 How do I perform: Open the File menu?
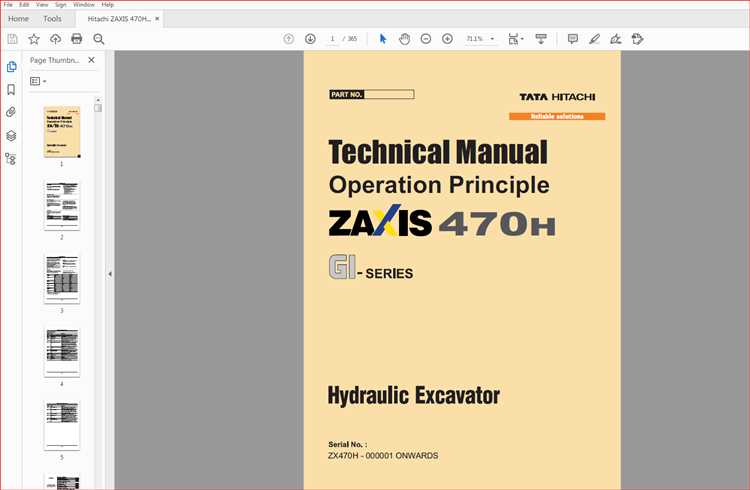pos(8,4)
